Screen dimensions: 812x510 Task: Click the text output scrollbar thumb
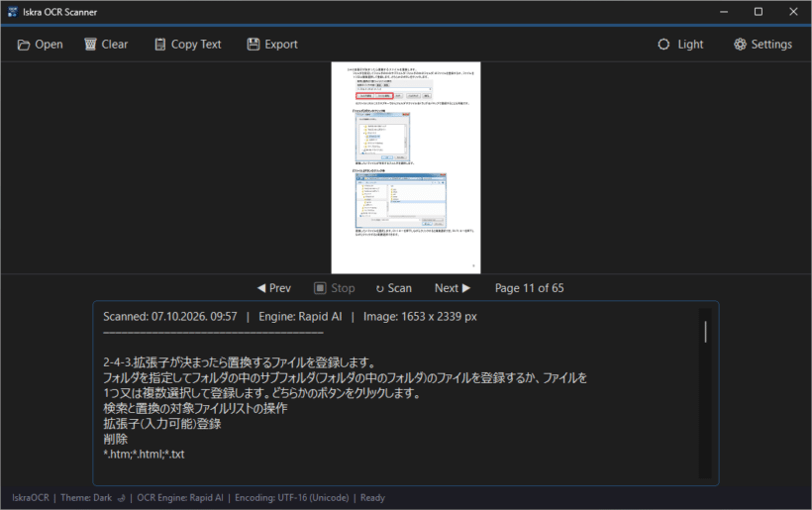pyautogui.click(x=705, y=332)
